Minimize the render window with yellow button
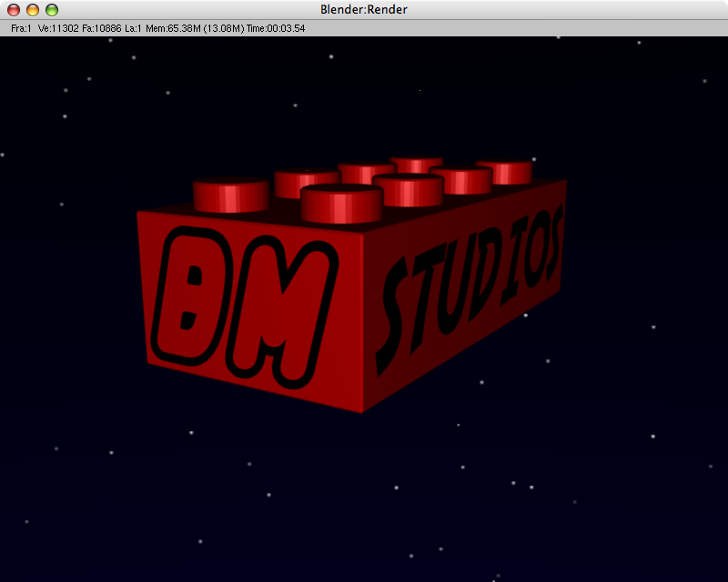The image size is (728, 582). [33, 10]
